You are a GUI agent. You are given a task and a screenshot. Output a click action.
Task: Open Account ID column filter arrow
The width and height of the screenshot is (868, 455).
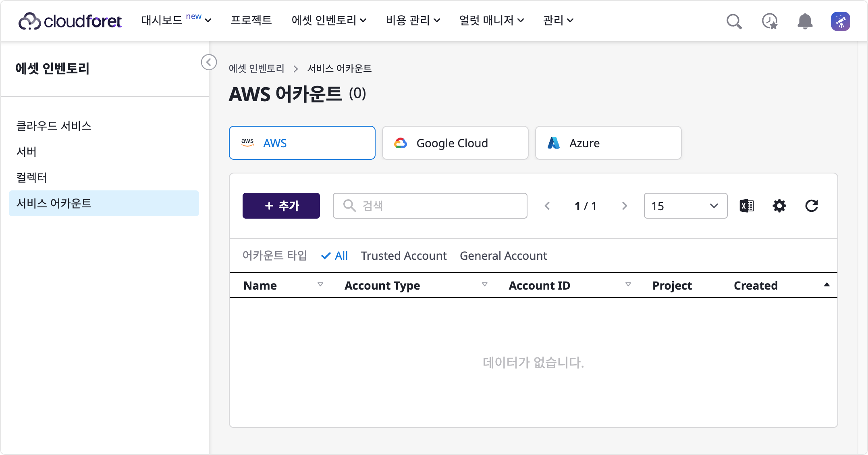(x=628, y=284)
